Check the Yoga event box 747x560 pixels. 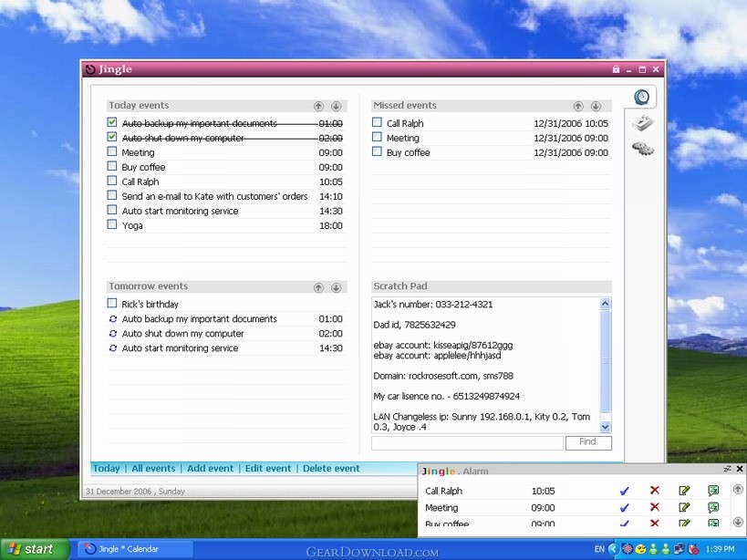(x=112, y=224)
